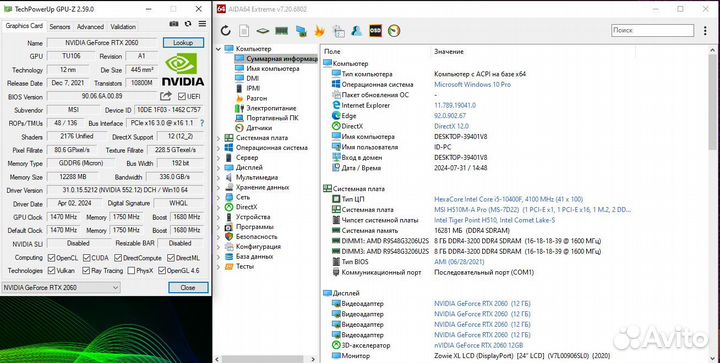Click the NVIDIA logo in GPU-Z

point(183,69)
